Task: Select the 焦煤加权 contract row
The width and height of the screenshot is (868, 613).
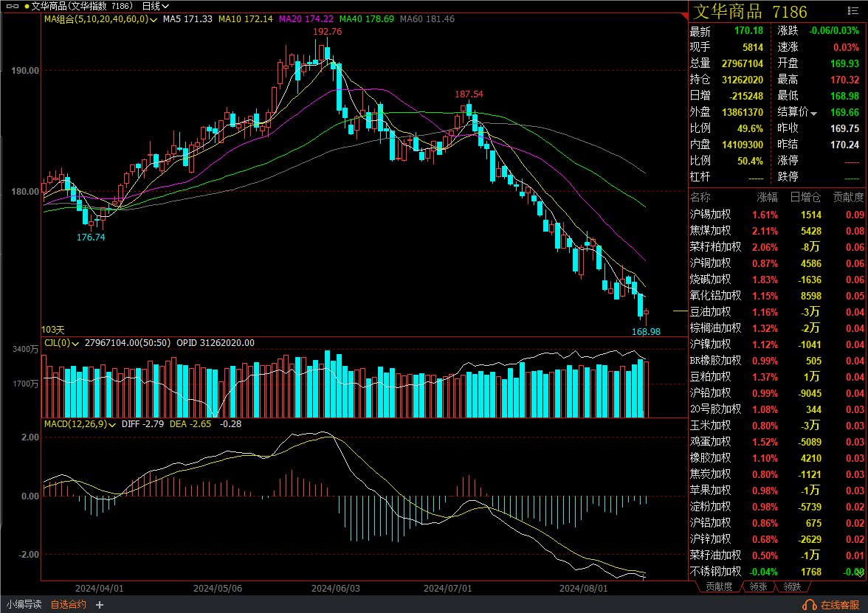Action: coord(710,231)
